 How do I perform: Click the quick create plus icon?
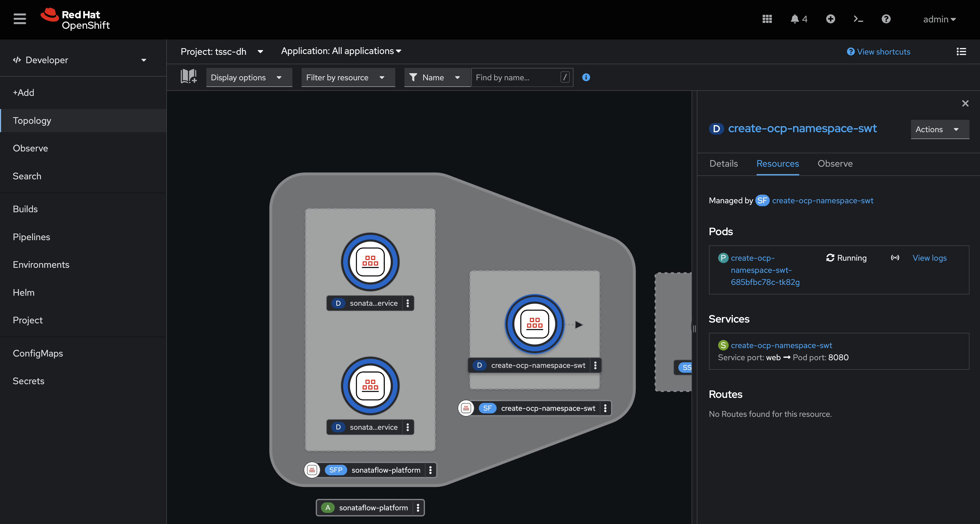click(x=831, y=19)
